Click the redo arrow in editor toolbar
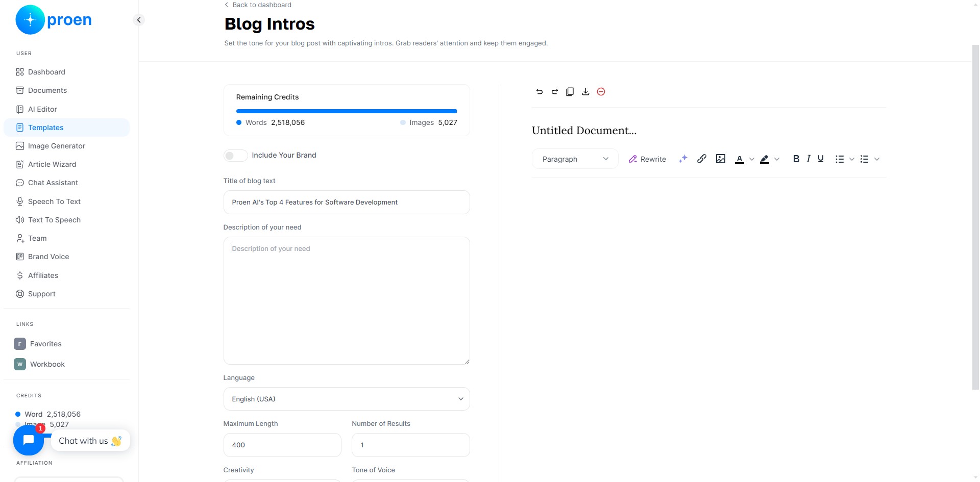 coord(554,92)
